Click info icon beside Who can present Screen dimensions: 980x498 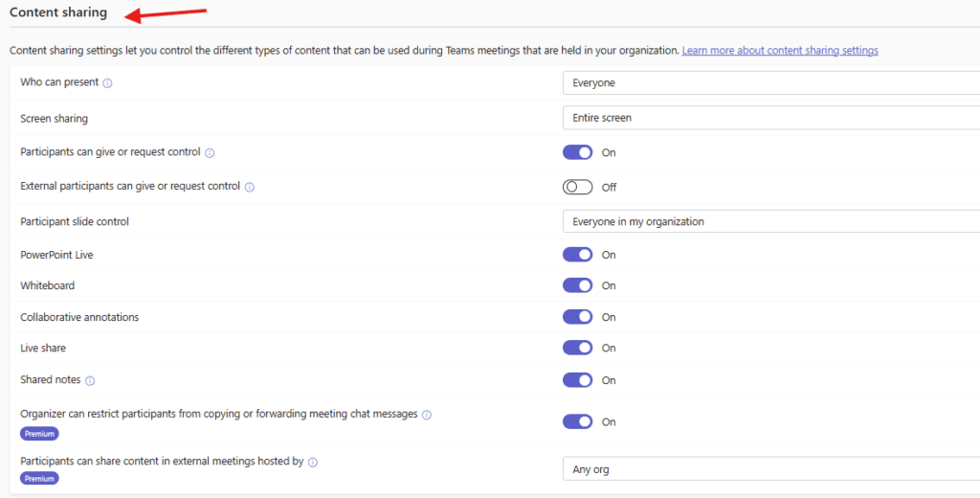pos(107,83)
